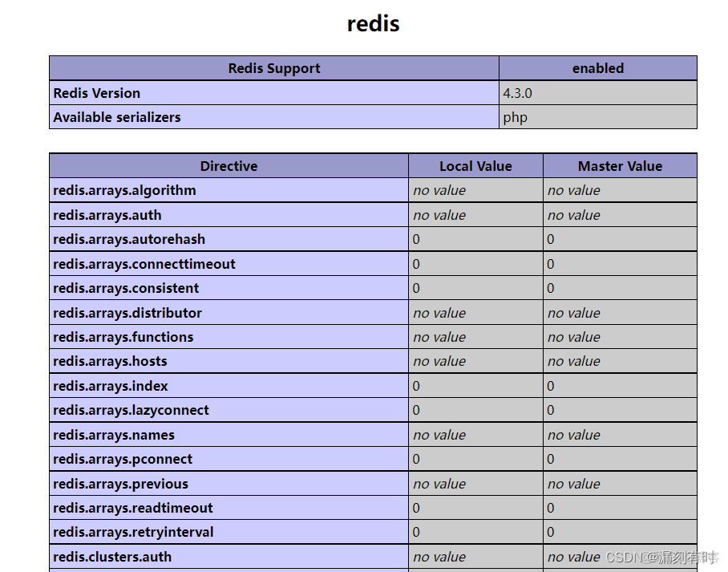Viewport: 728px width, 572px height.
Task: Click the "Directive" column header
Action: (229, 165)
